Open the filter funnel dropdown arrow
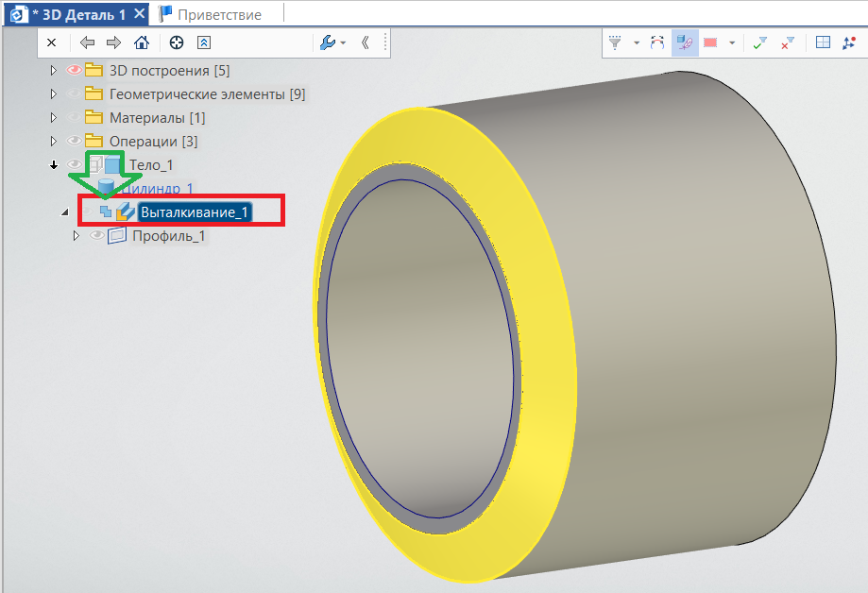The image size is (868, 593). tap(637, 42)
